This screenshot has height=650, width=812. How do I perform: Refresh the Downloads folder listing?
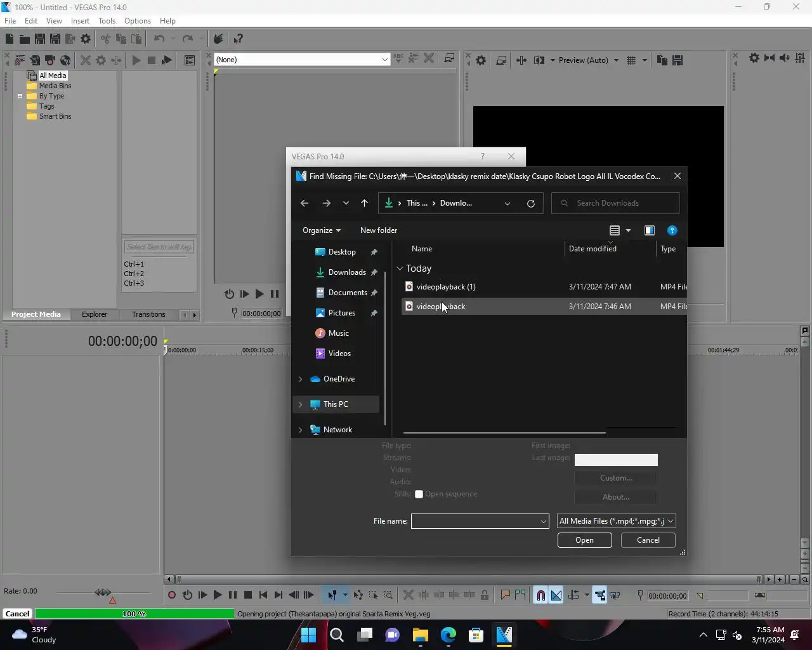tap(531, 203)
